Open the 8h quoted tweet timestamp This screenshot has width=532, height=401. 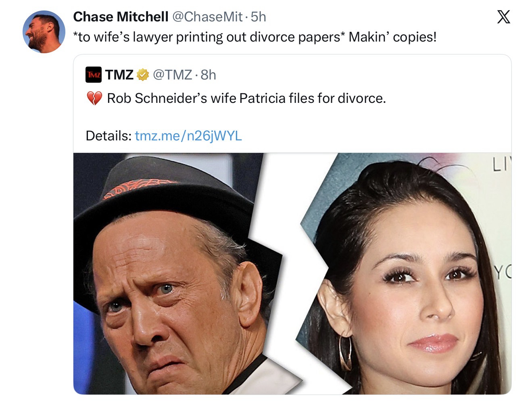[208, 75]
